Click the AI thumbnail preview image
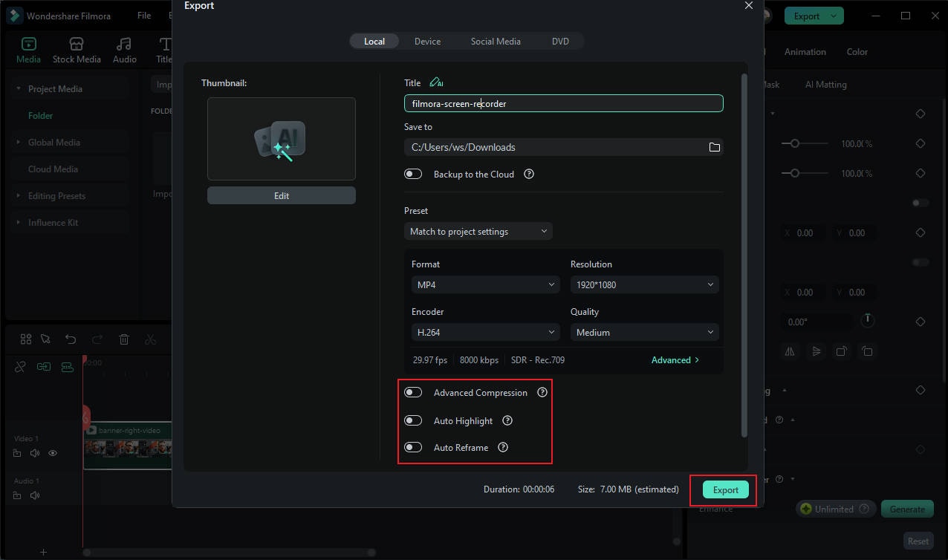This screenshot has width=948, height=560. [282, 139]
